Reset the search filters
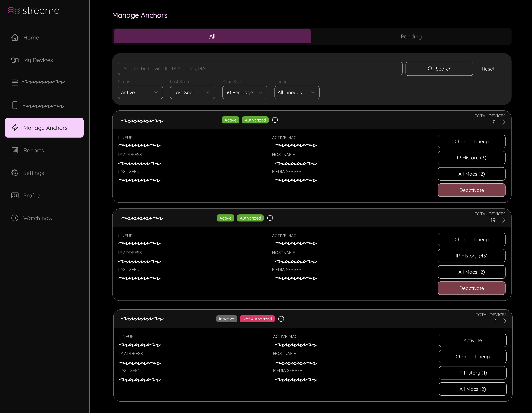 coord(488,69)
